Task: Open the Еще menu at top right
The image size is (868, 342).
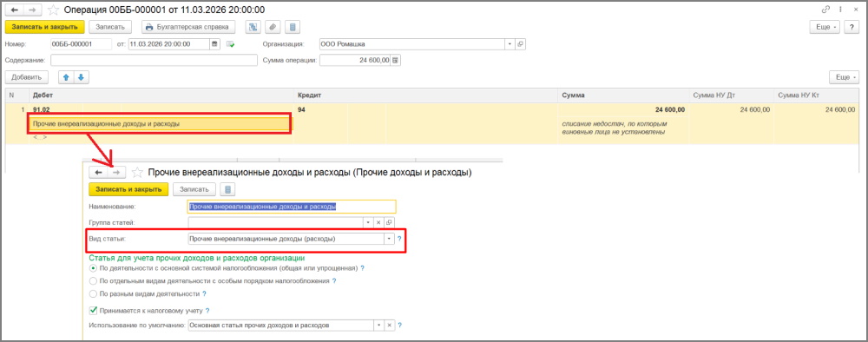Action: [x=825, y=27]
